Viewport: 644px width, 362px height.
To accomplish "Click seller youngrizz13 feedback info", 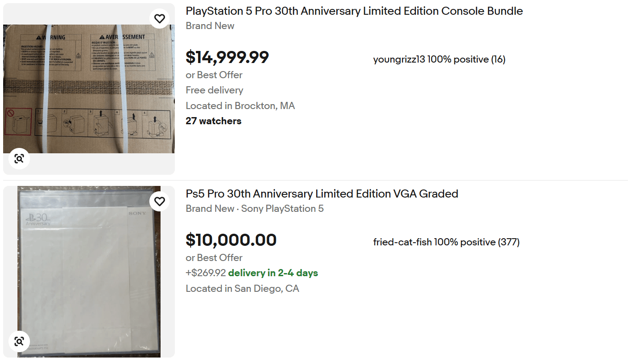I will [x=439, y=59].
